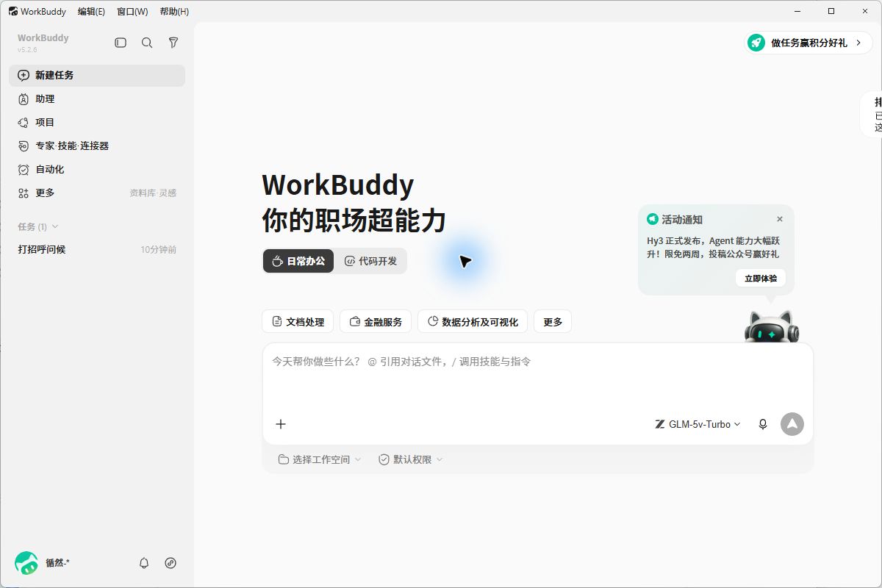Start a 新建任务
Viewport: 882px width, 588px height.
click(x=97, y=75)
